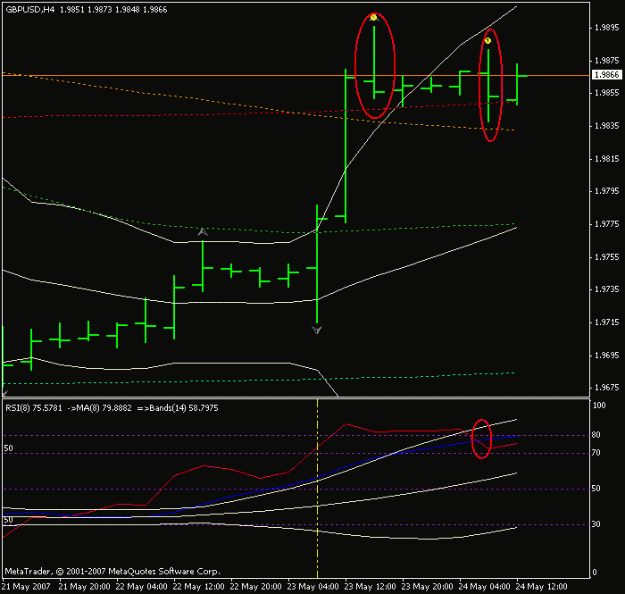Click the 22 May 04:00 time label
Screen dimensions: 625x594
pyautogui.click(x=142, y=587)
